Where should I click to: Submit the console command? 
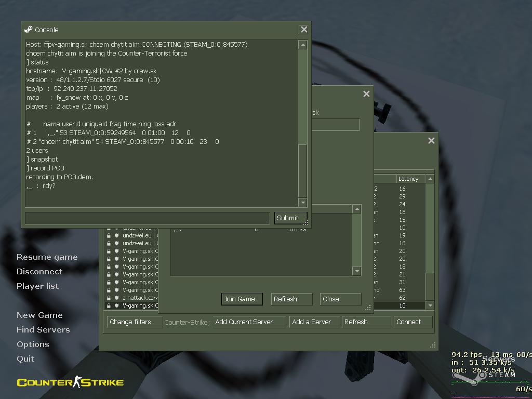pos(290,218)
